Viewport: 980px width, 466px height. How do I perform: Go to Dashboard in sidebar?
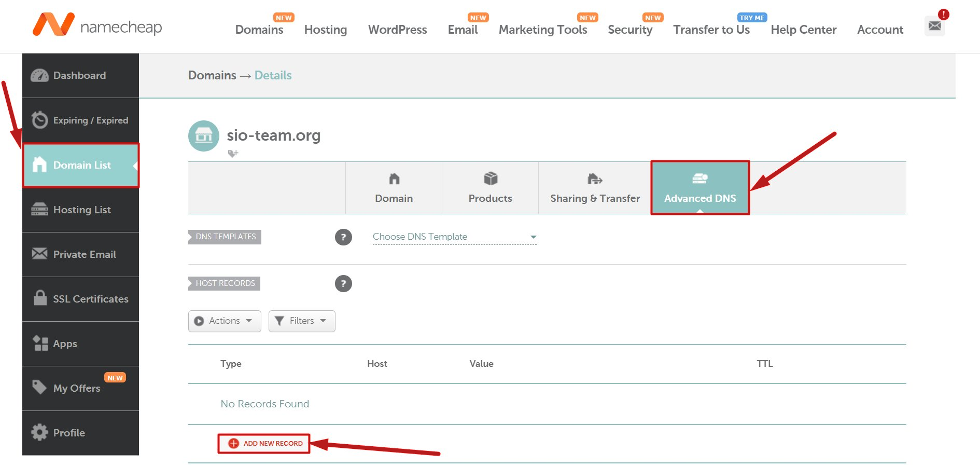point(80,76)
